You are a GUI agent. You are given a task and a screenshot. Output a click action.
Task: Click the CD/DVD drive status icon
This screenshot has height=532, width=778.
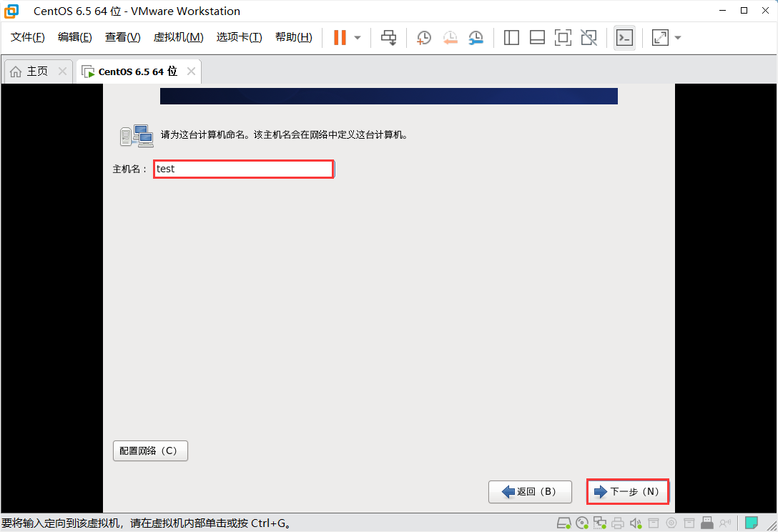click(581, 523)
